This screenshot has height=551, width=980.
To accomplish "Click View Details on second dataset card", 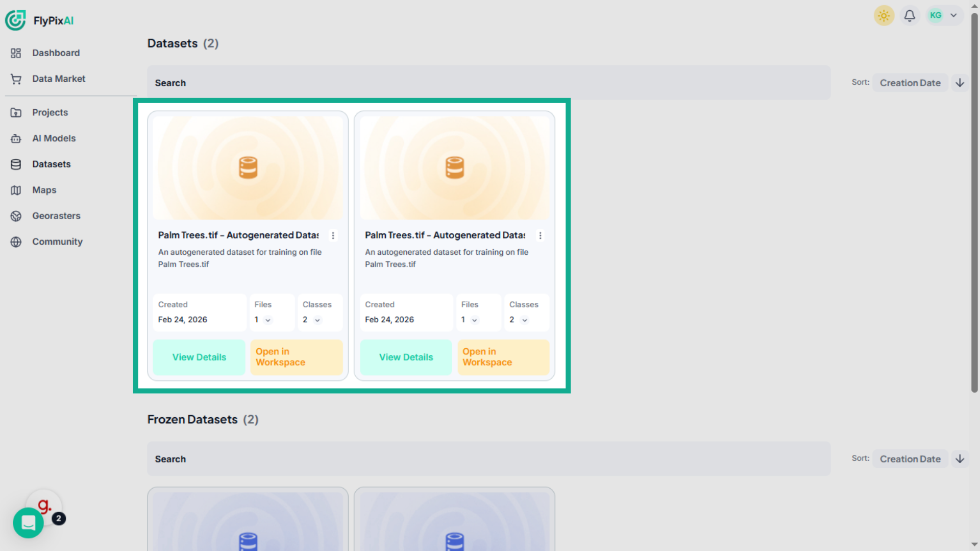I will [x=406, y=357].
